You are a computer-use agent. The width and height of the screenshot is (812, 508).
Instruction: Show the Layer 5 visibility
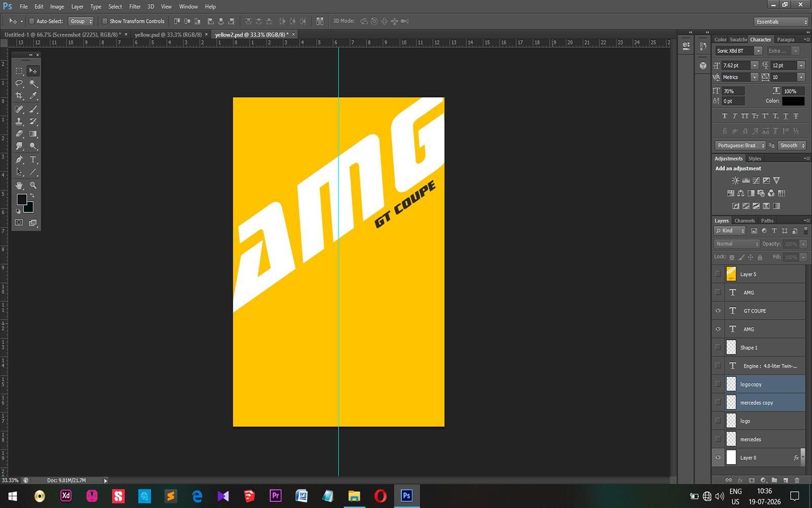pos(718,274)
